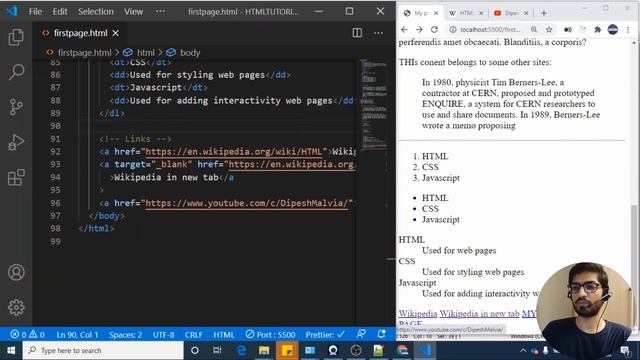Click the YouTube URL on line 96

point(248,203)
